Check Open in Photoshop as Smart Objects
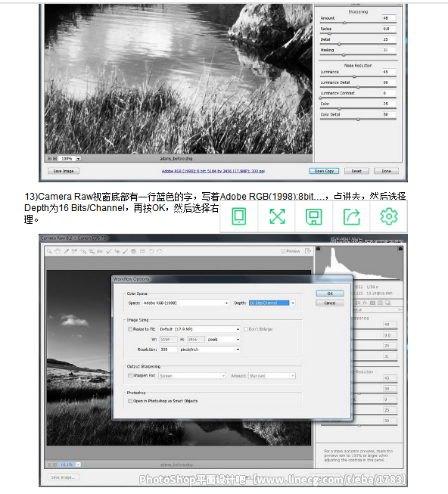448x494 pixels. tap(130, 401)
